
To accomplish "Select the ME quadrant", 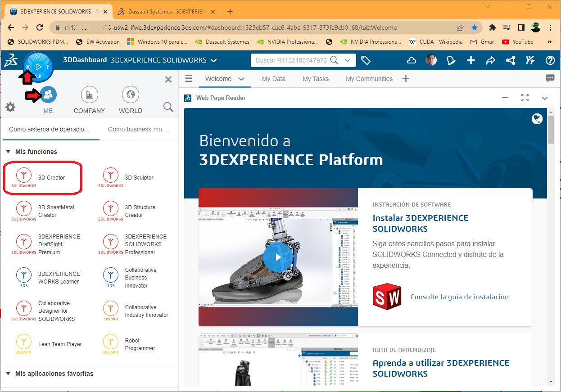I will pyautogui.click(x=48, y=101).
